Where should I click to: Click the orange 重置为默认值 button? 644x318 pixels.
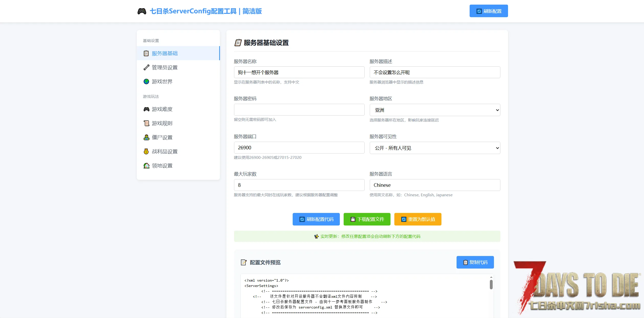point(418,219)
